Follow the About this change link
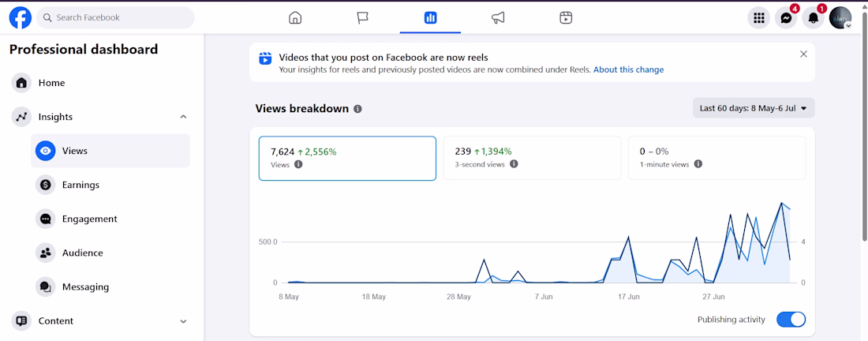This screenshot has height=341, width=868. point(628,69)
